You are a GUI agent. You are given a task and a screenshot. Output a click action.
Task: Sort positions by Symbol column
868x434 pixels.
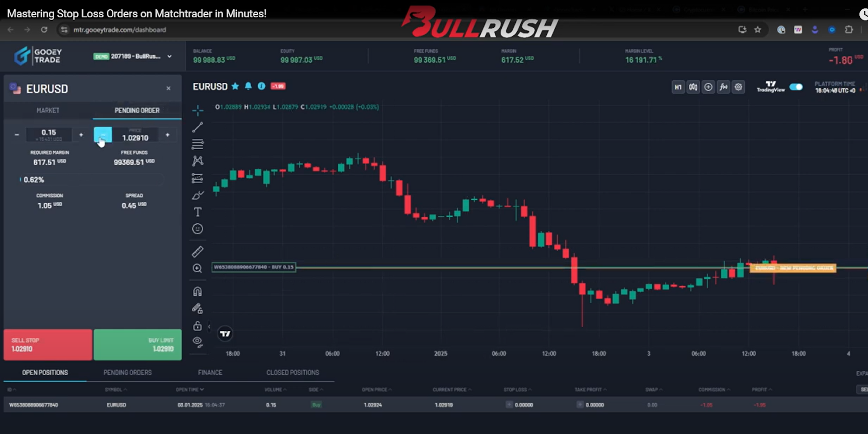[x=116, y=390]
